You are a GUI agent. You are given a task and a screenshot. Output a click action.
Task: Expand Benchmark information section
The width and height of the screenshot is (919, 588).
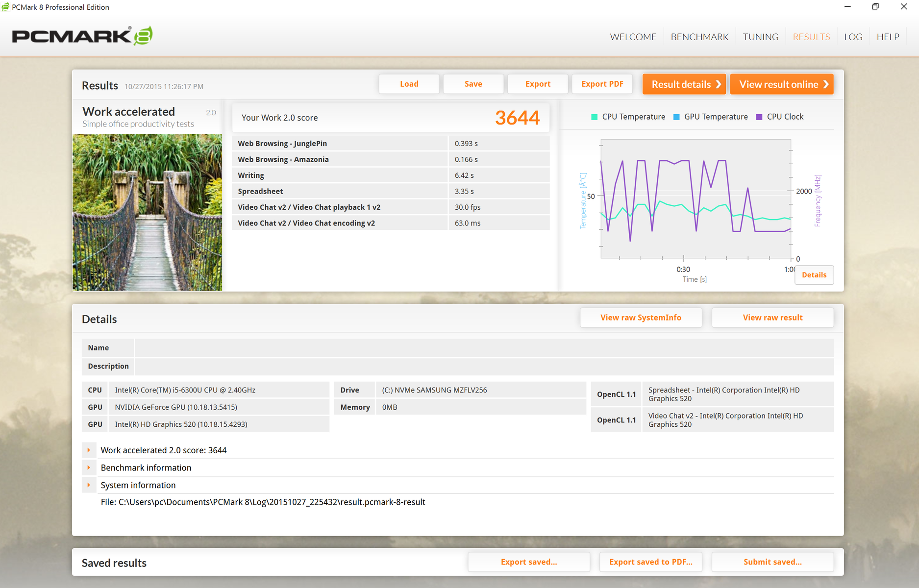(x=89, y=467)
